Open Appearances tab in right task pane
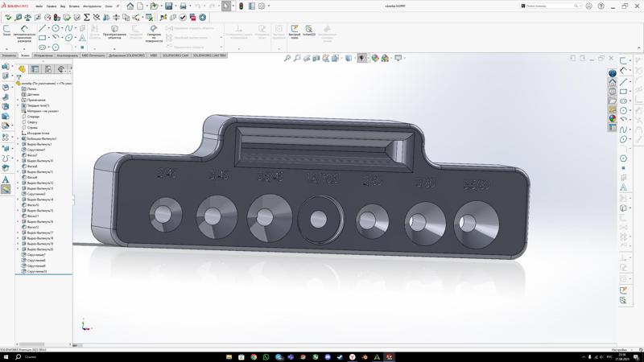644x362 pixels. 613,118
